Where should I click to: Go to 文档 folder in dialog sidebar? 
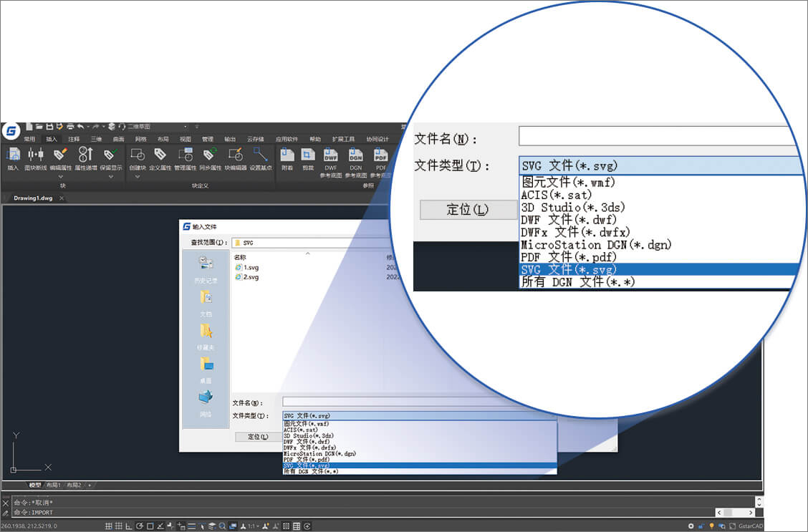coord(206,304)
